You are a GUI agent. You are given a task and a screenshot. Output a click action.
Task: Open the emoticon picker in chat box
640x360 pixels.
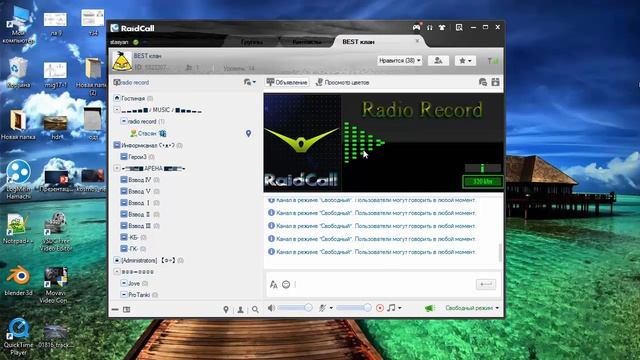[286, 284]
